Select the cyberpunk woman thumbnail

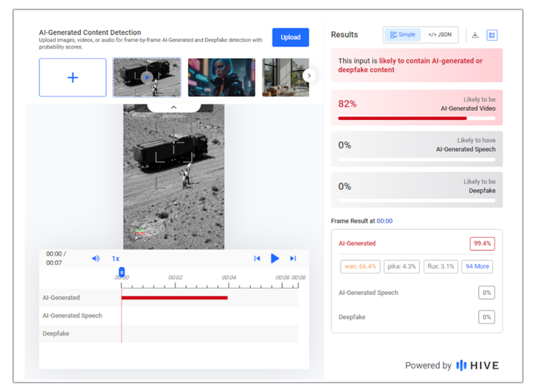(x=221, y=77)
